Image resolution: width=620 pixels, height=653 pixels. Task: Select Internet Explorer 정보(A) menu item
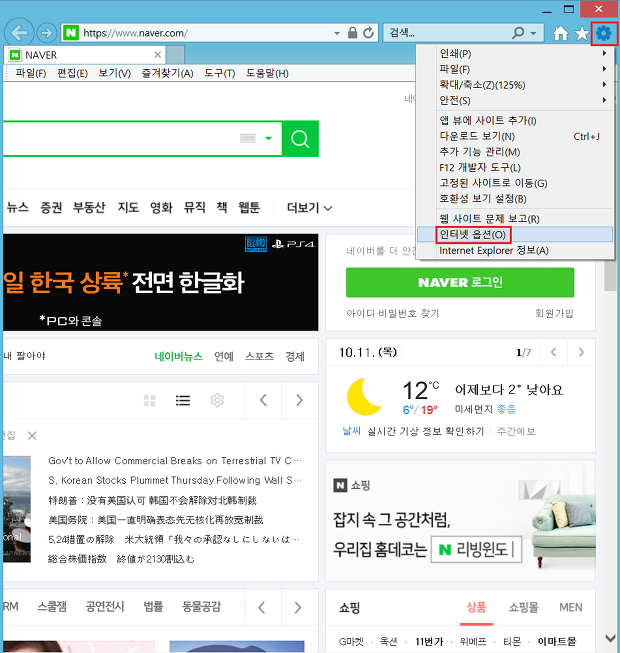pos(515,250)
